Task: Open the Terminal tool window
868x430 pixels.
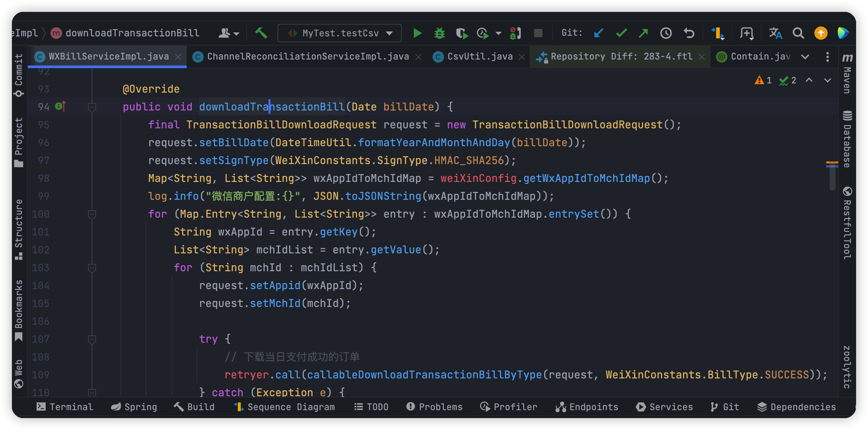Action: 64,407
